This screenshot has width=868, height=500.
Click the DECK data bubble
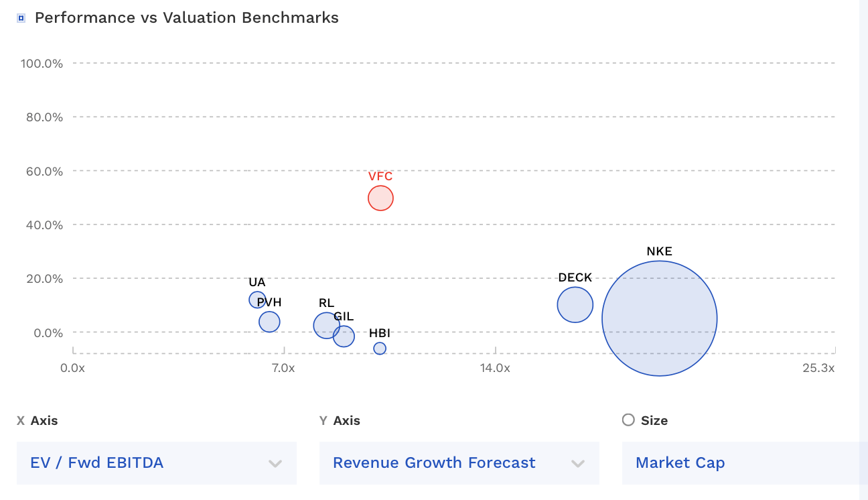[x=575, y=305]
